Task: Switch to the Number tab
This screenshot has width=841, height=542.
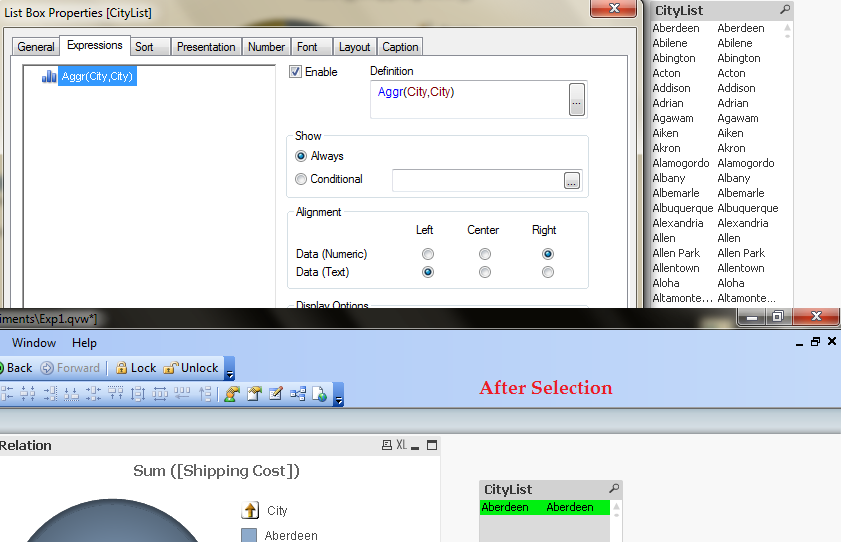Action: tap(266, 47)
